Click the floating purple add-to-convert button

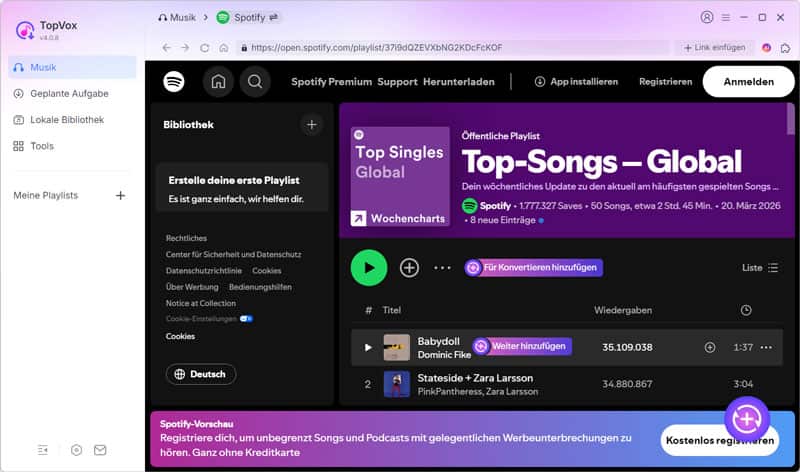pos(747,417)
